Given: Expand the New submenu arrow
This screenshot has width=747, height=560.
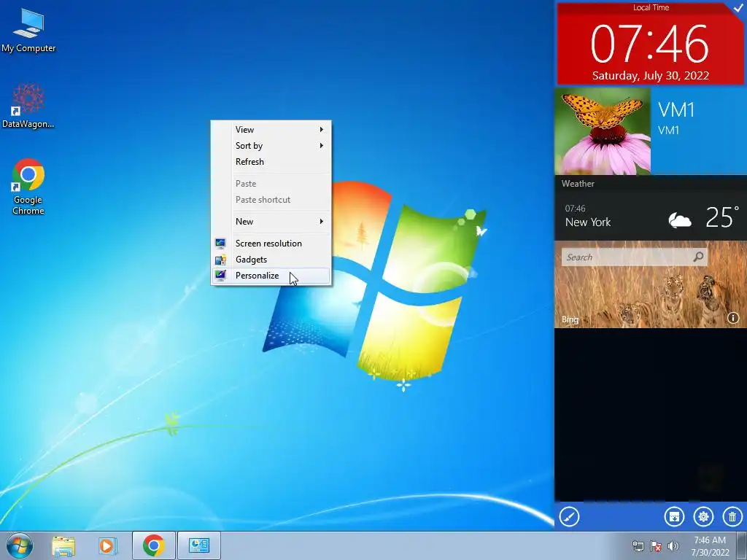Looking at the screenshot, I should click(x=322, y=222).
